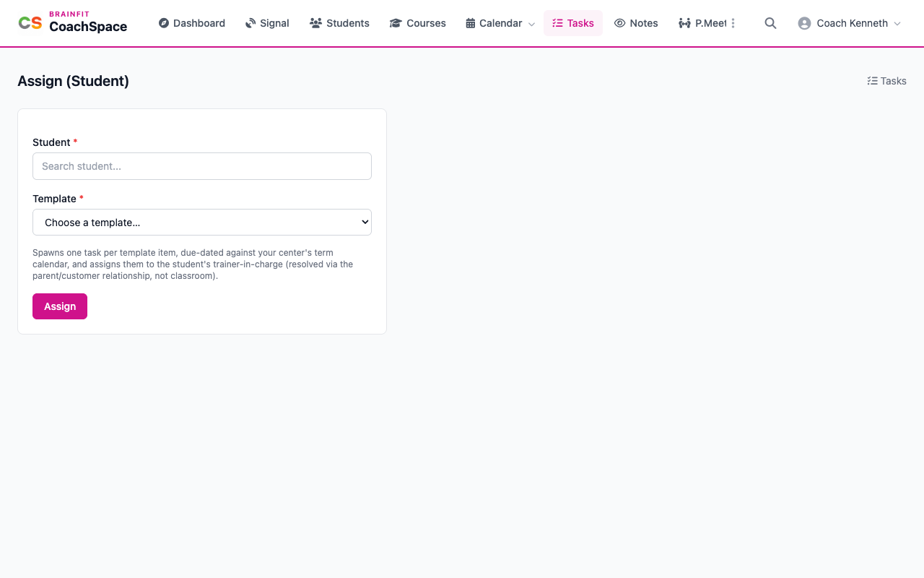Click the Tasks link at top right
Viewport: 924px width, 578px height.
[886, 81]
